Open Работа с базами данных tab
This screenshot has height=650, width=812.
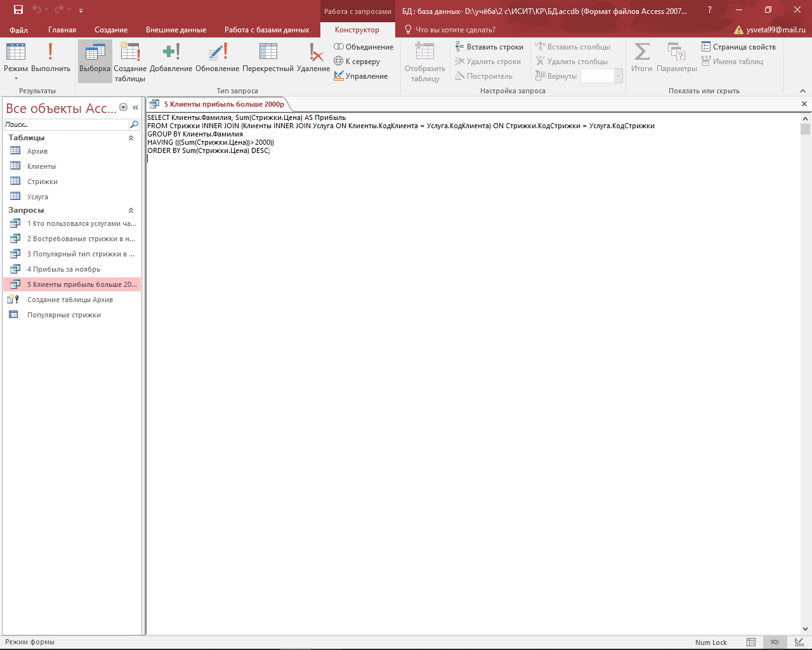pyautogui.click(x=267, y=30)
